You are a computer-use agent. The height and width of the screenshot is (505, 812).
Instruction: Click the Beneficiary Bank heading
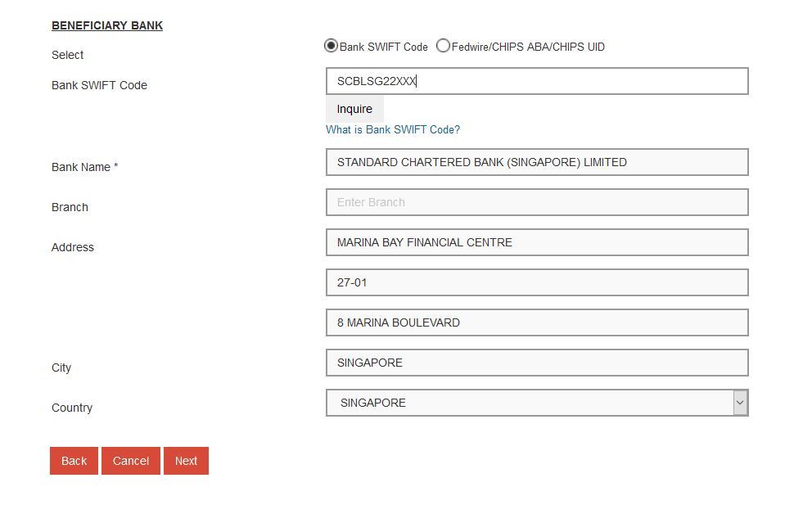tap(107, 25)
